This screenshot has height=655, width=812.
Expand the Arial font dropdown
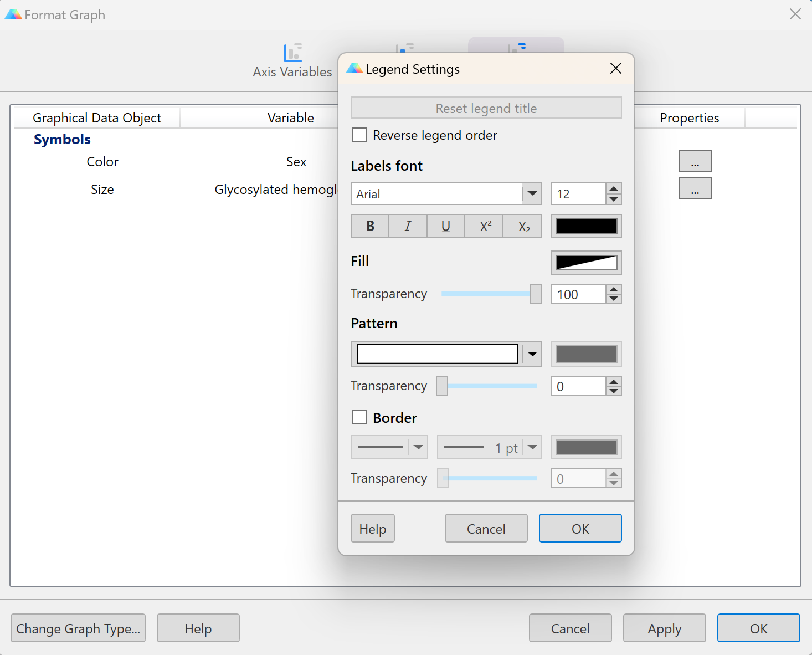(x=532, y=194)
